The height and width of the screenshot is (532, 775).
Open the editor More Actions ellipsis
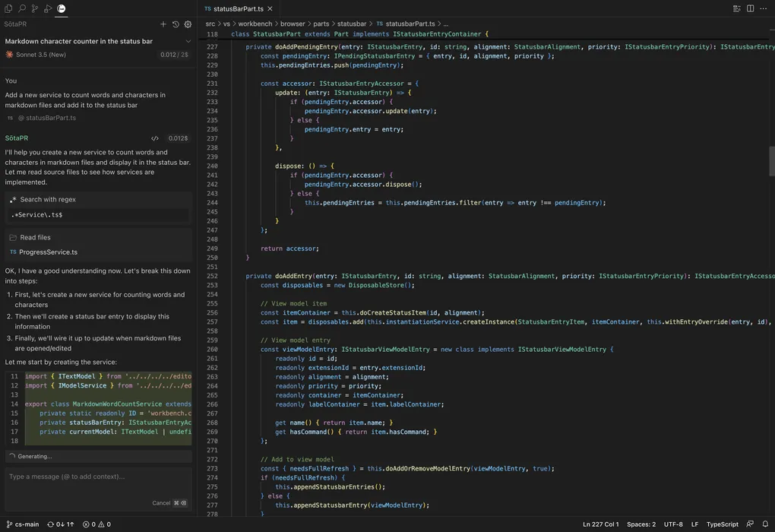(x=763, y=7)
